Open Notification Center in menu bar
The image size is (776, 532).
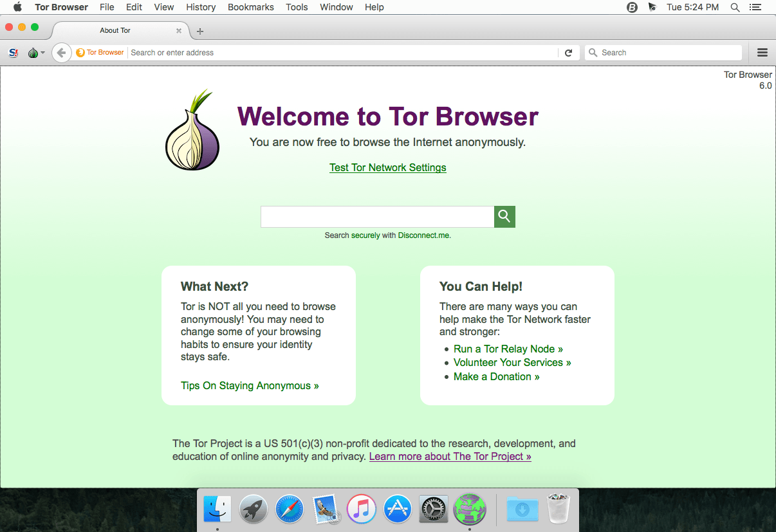(755, 7)
